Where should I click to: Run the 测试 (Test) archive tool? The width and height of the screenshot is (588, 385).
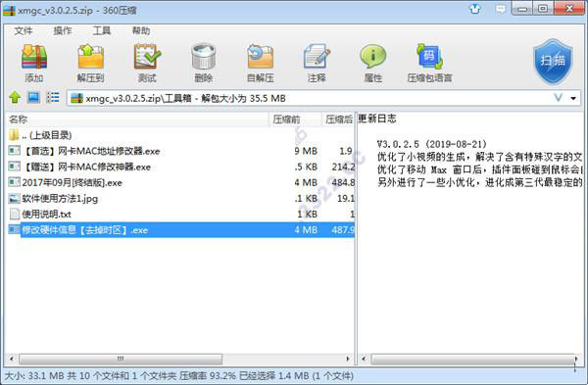(x=147, y=63)
